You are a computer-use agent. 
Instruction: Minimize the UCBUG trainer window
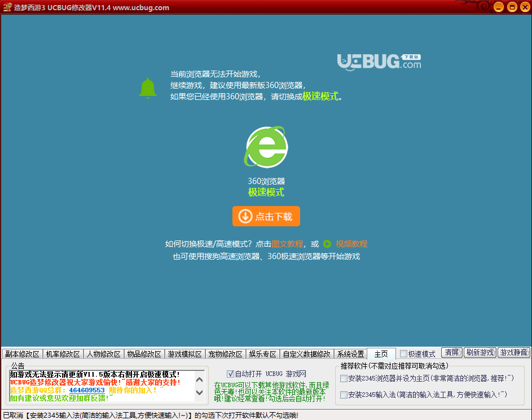pos(498,7)
